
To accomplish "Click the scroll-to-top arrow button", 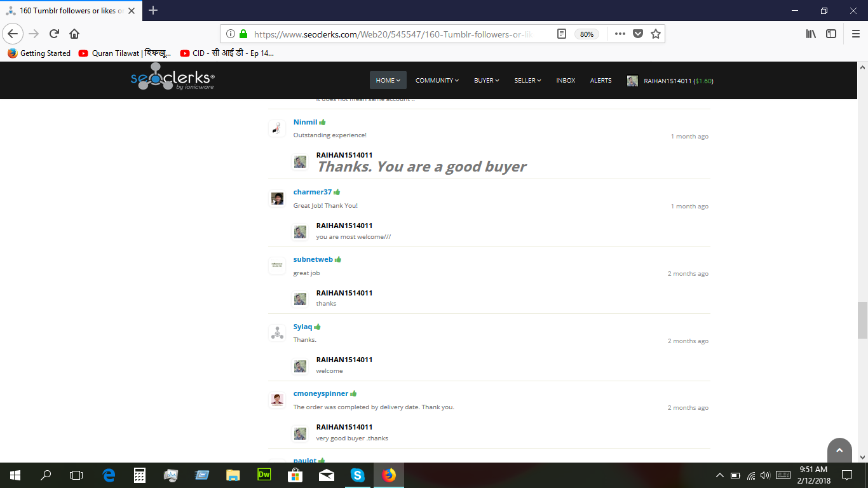I will [x=839, y=450].
